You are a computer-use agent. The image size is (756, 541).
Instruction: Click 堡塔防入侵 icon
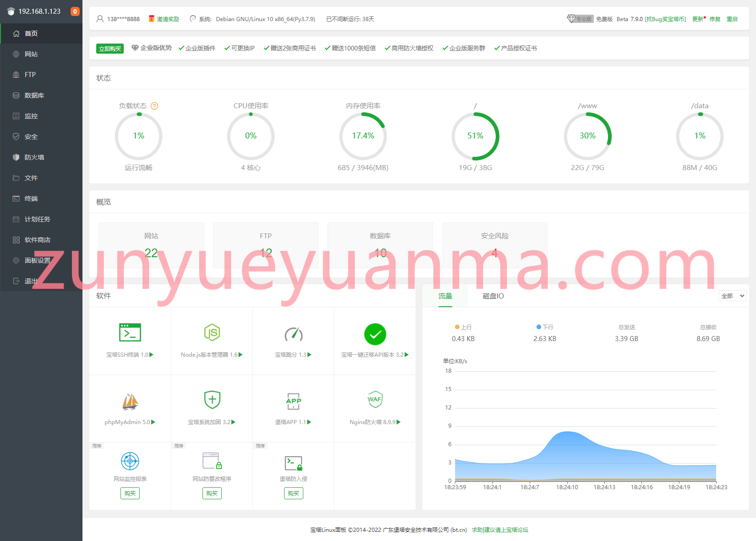tap(294, 463)
